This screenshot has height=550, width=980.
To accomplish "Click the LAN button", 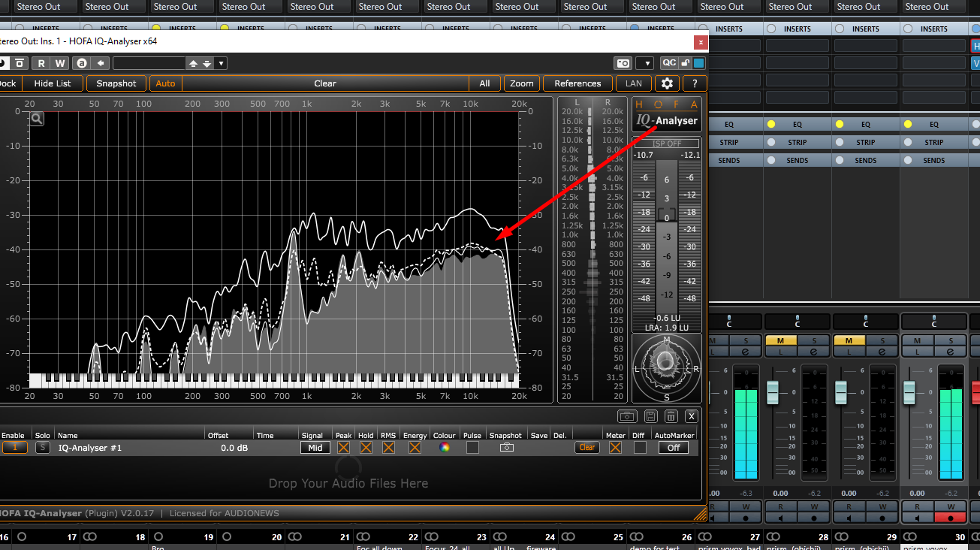I will [x=634, y=83].
